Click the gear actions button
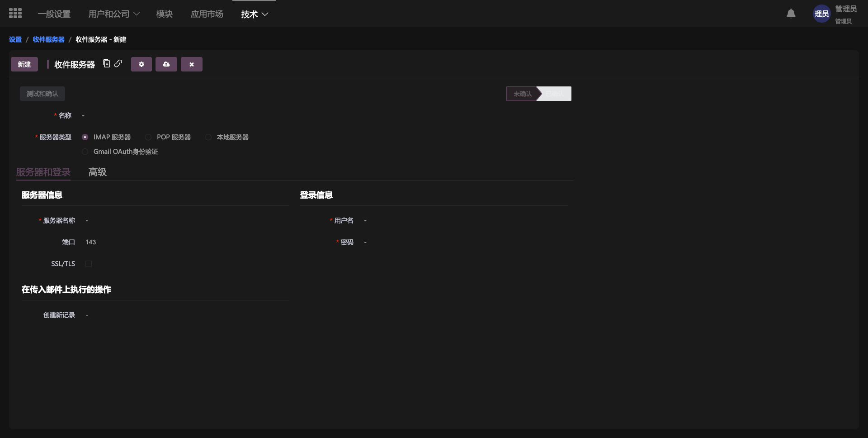This screenshot has height=438, width=868. click(142, 64)
